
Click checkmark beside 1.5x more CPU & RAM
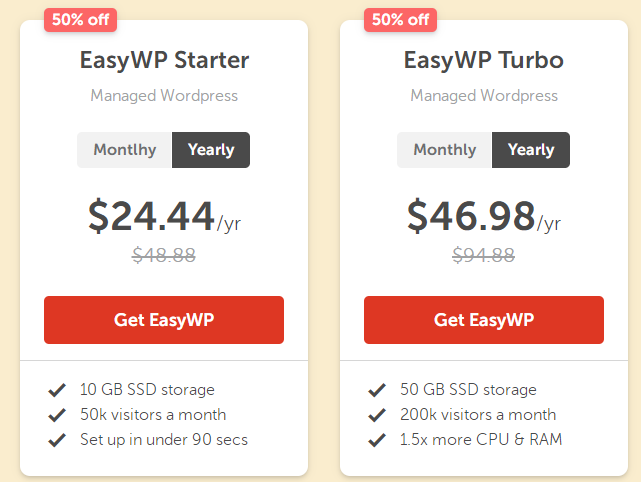tap(376, 440)
